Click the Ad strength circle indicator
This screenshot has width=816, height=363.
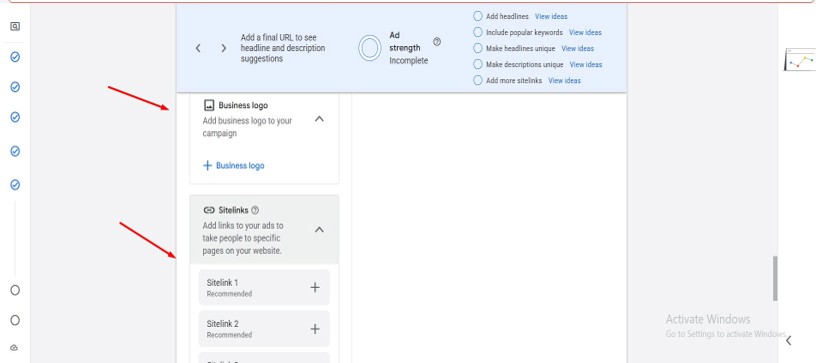tap(369, 48)
